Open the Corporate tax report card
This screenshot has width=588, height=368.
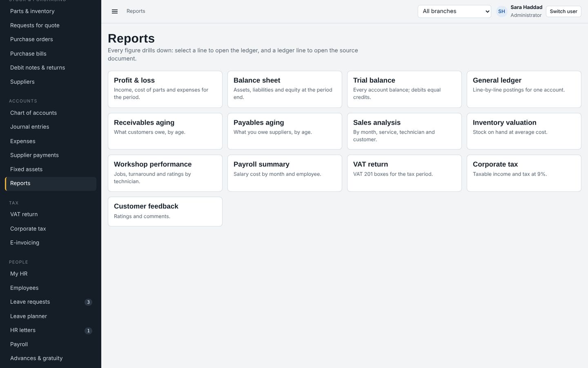pyautogui.click(x=524, y=173)
